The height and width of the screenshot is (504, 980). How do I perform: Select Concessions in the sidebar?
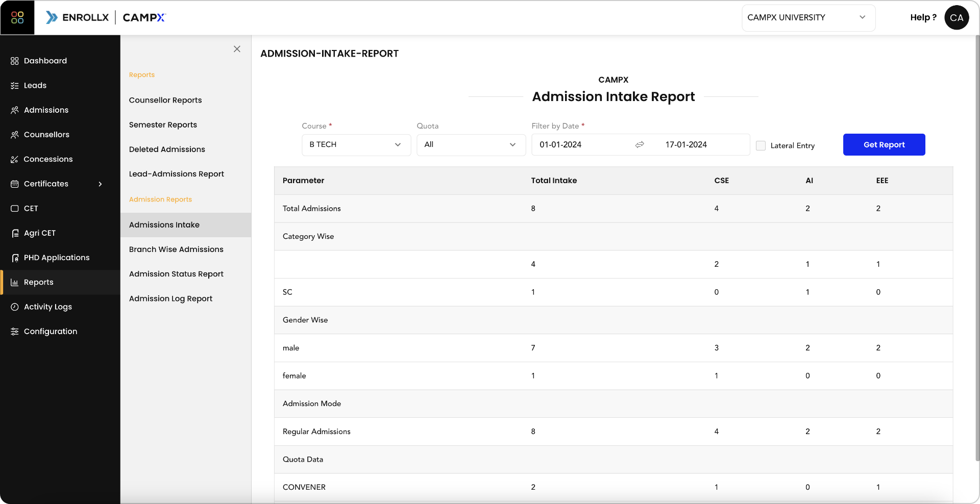tap(60, 159)
